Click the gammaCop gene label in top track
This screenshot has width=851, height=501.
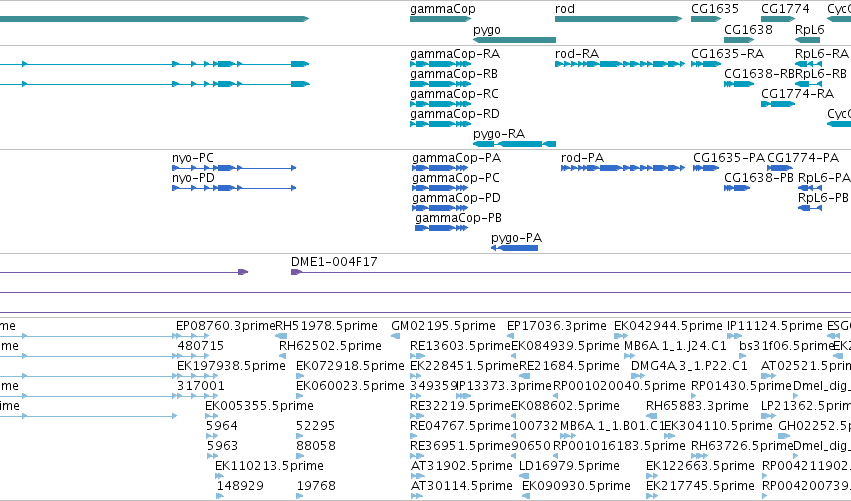tap(443, 9)
